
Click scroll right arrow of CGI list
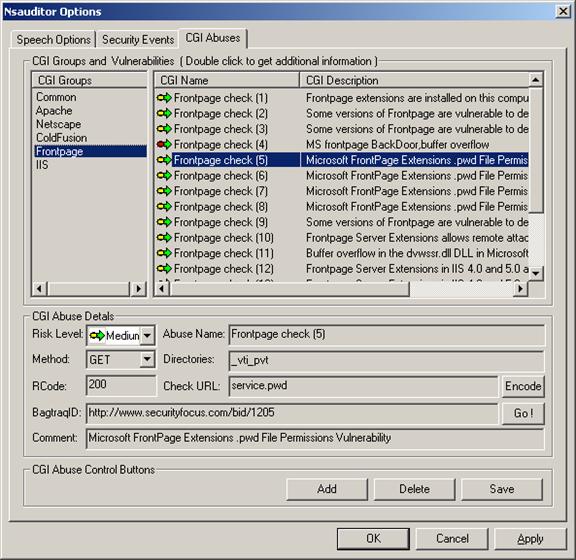(x=521, y=289)
